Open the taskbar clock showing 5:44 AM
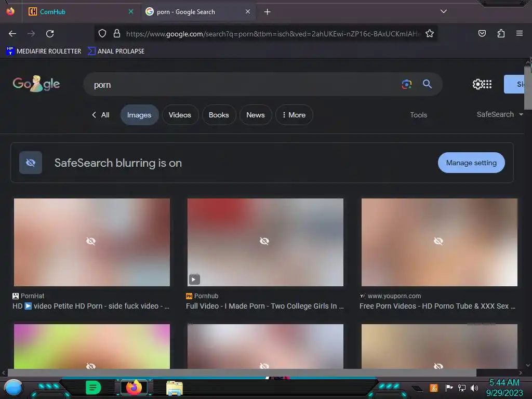The image size is (532, 399). 504,388
